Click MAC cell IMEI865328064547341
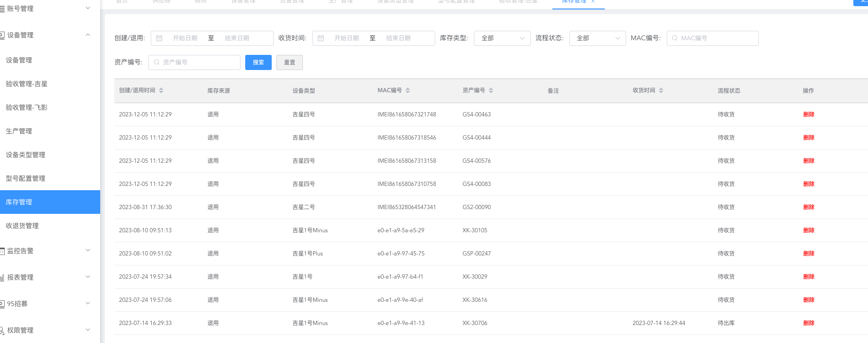The width and height of the screenshot is (868, 343). click(407, 207)
